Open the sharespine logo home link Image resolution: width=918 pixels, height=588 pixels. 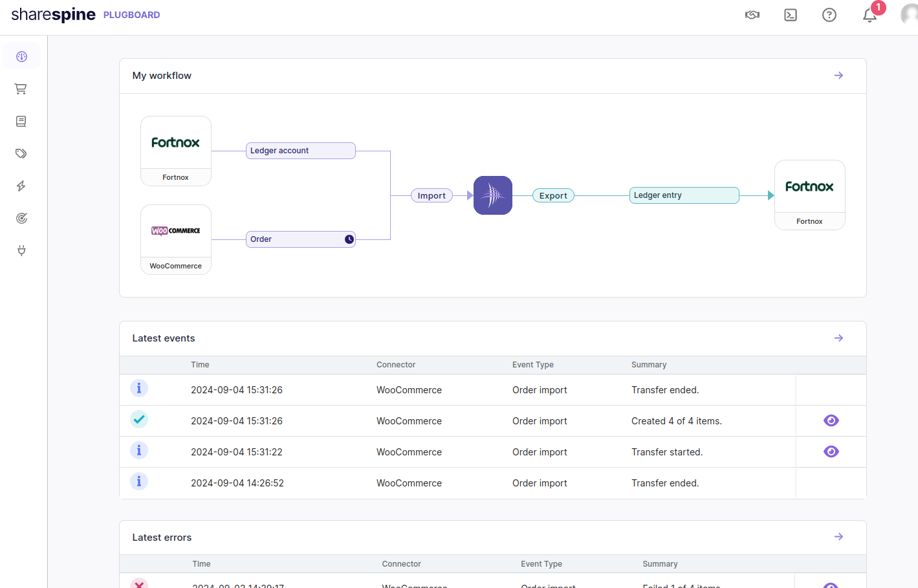point(53,14)
